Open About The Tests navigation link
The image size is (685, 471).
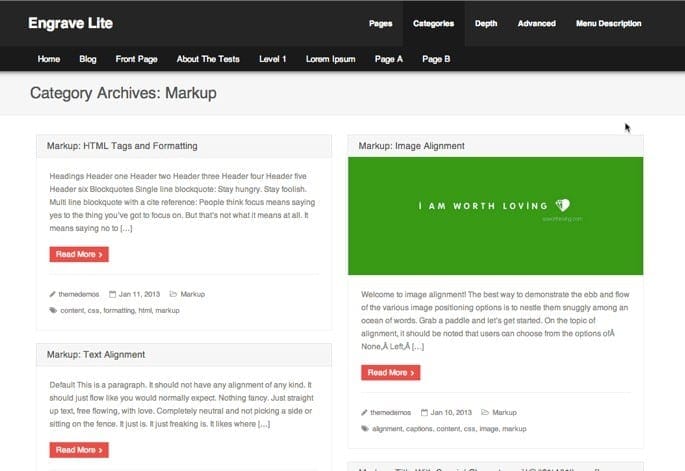(x=208, y=59)
